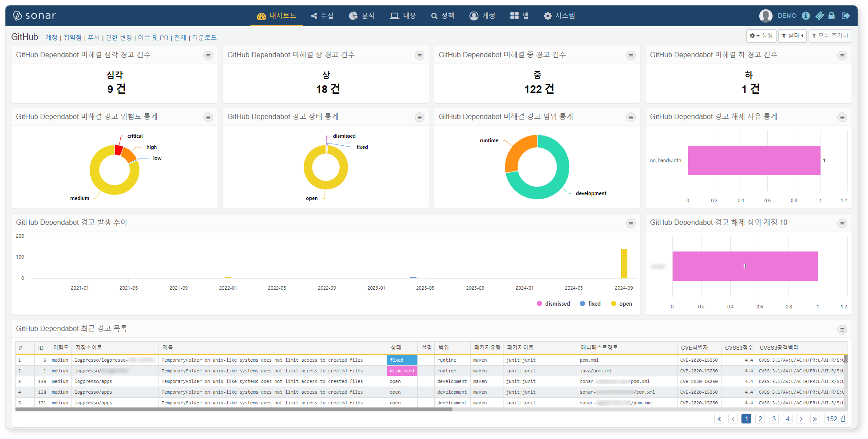This screenshot has height=439, width=868.
Task: Open the 취약점 sub-tab
Action: pos(72,37)
